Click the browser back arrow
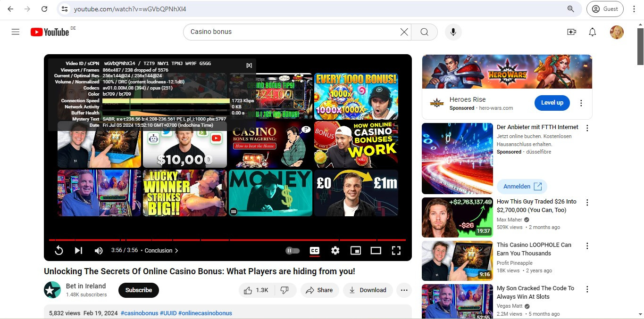The width and height of the screenshot is (644, 319). click(10, 9)
